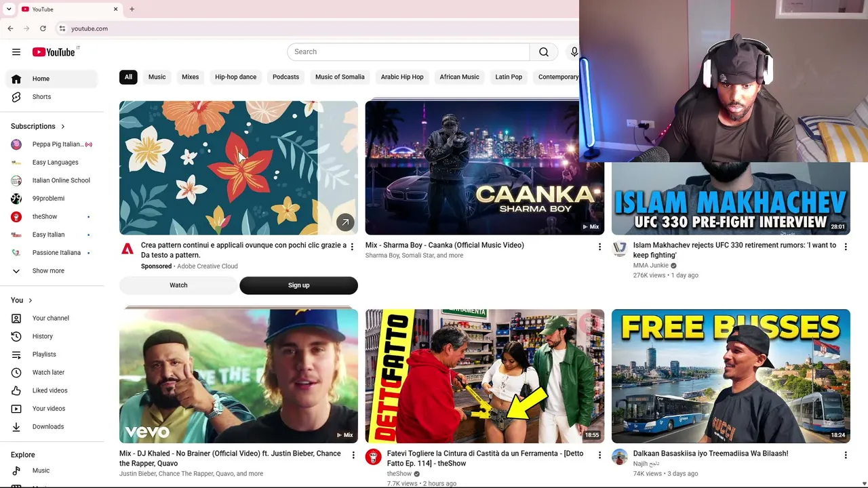The image size is (868, 488).
Task: Open a new browser tab
Action: click(132, 9)
